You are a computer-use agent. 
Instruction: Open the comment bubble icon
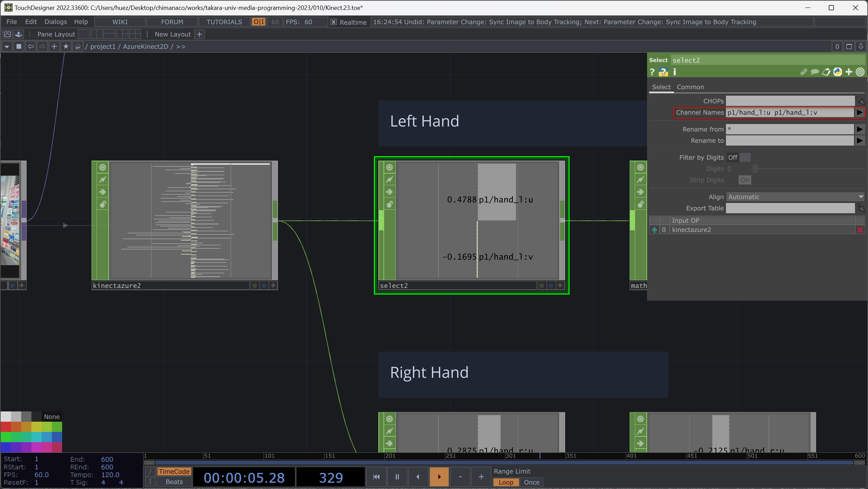815,72
